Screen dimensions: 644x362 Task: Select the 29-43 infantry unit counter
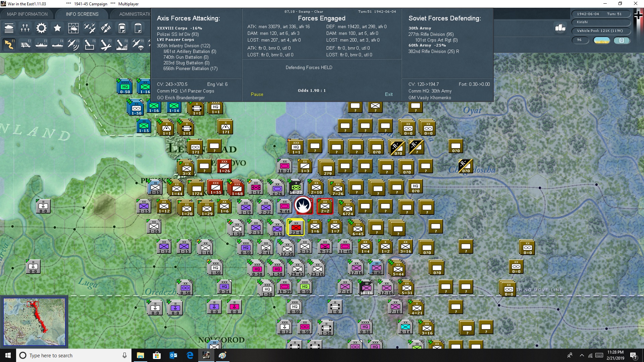297,268
